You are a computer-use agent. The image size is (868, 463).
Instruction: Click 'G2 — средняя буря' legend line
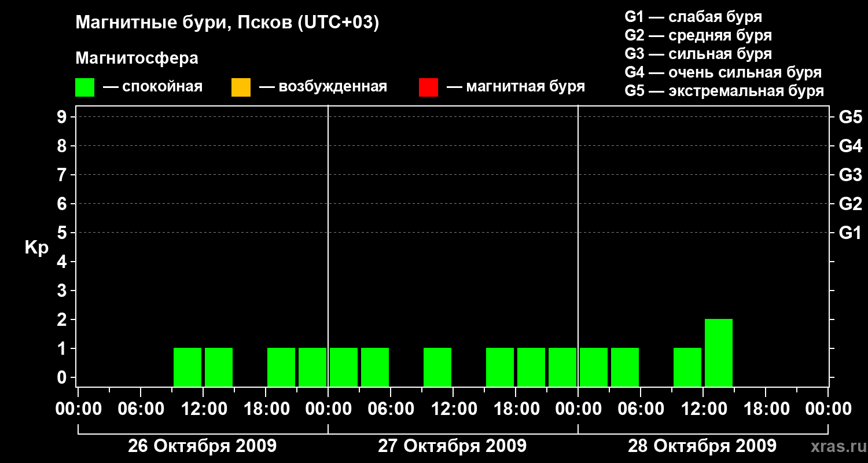(x=698, y=35)
